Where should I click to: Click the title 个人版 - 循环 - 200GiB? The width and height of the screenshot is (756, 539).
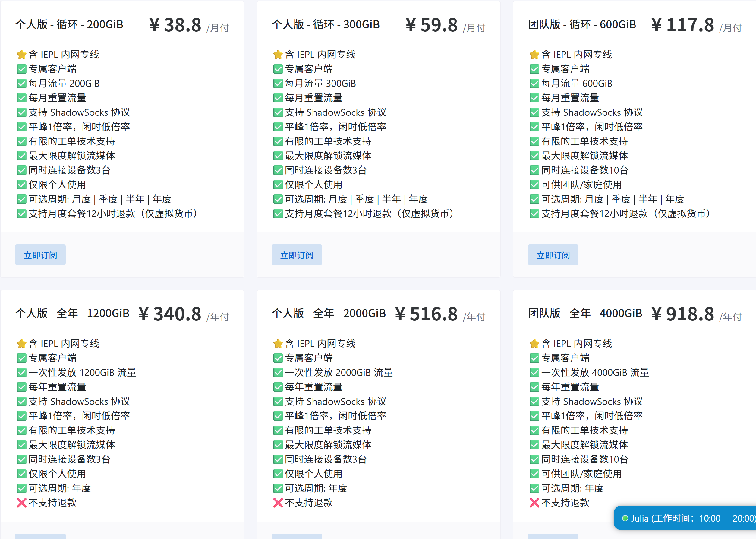click(69, 24)
